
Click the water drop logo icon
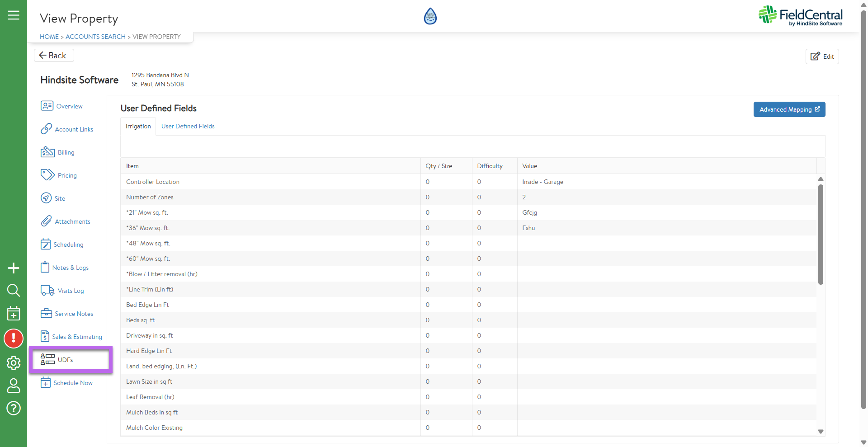(430, 16)
